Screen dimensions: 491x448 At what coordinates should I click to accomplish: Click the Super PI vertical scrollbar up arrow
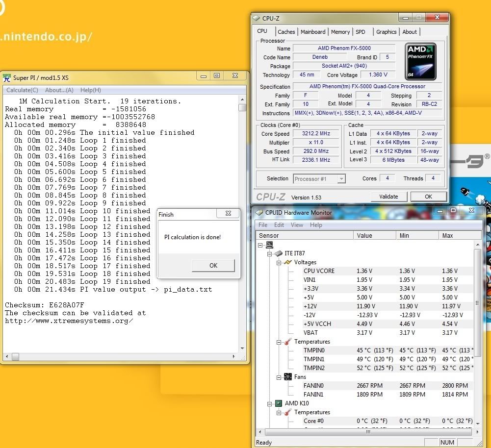pyautogui.click(x=242, y=100)
